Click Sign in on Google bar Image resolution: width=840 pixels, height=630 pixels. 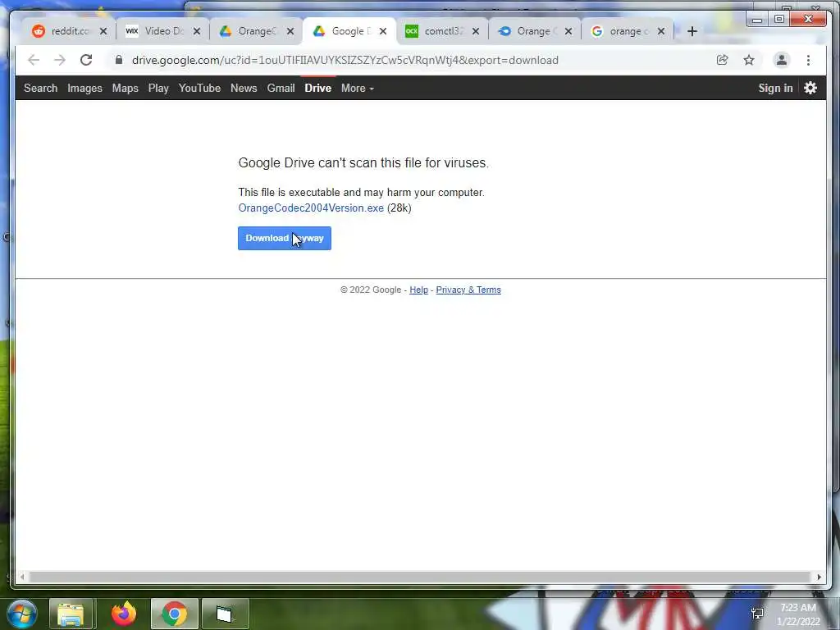click(775, 89)
